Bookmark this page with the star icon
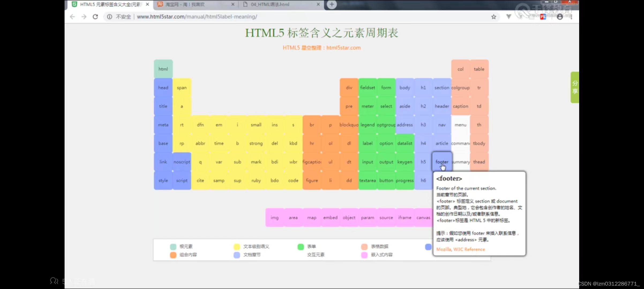The image size is (644, 289). click(494, 17)
